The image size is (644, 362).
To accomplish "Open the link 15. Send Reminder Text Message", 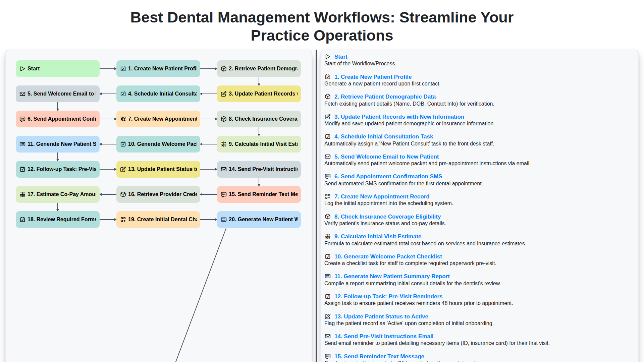I will click(379, 356).
